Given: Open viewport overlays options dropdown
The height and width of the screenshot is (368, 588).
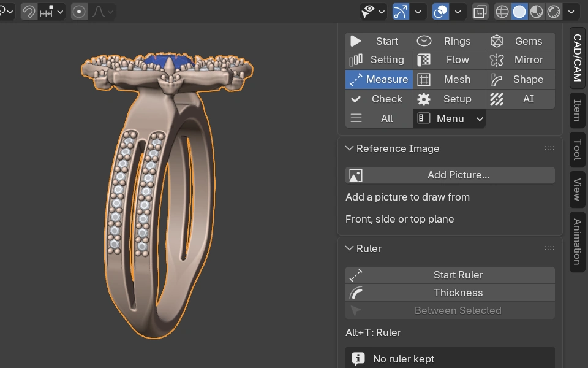Looking at the screenshot, I should tap(458, 12).
